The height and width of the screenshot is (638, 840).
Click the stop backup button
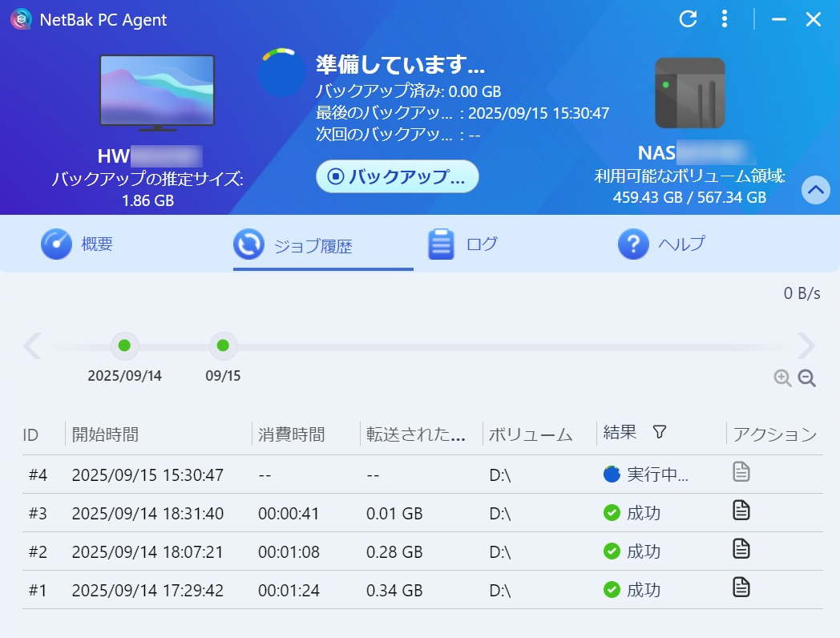pyautogui.click(x=397, y=176)
